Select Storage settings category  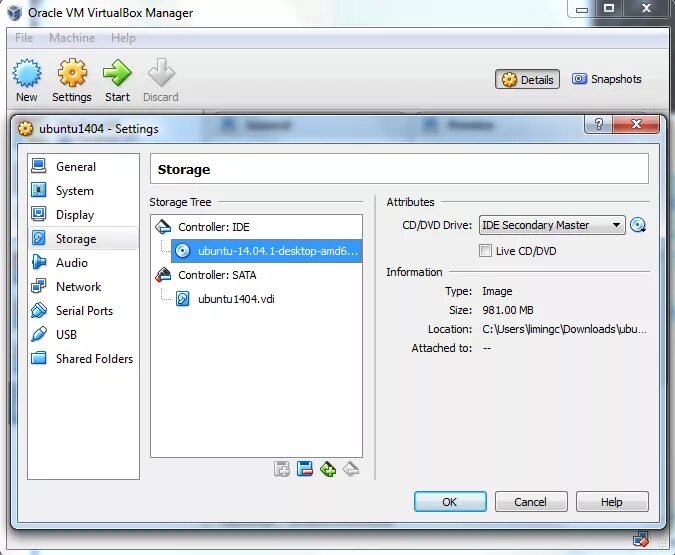[84, 239]
